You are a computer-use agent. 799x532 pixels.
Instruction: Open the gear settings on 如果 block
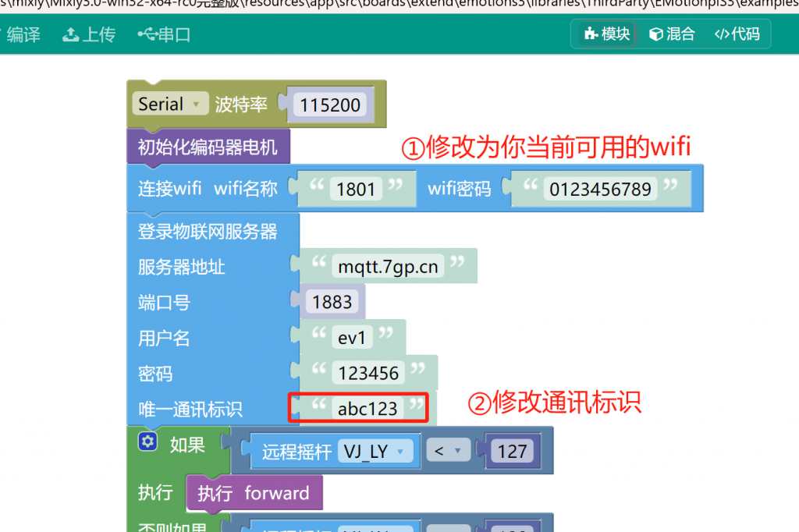point(147,442)
